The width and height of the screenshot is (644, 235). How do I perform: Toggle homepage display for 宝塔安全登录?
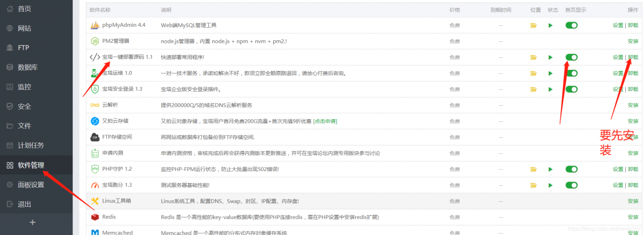572,89
